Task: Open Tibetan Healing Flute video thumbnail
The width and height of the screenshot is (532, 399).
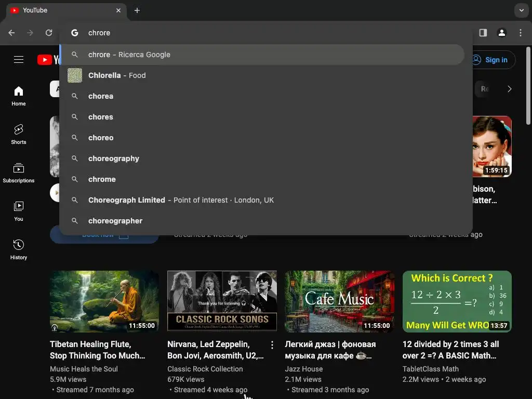Action: 104,301
